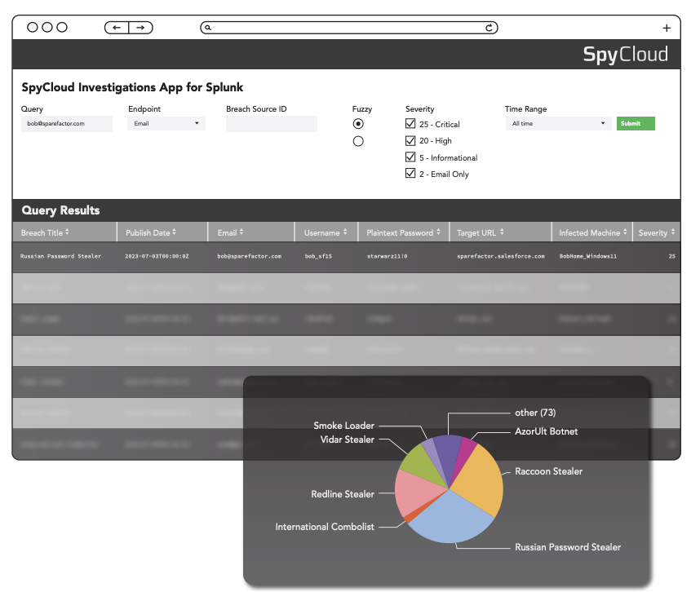Screen dimensions: 700x592
Task: Click the severity value 25 in first row
Action: (672, 257)
